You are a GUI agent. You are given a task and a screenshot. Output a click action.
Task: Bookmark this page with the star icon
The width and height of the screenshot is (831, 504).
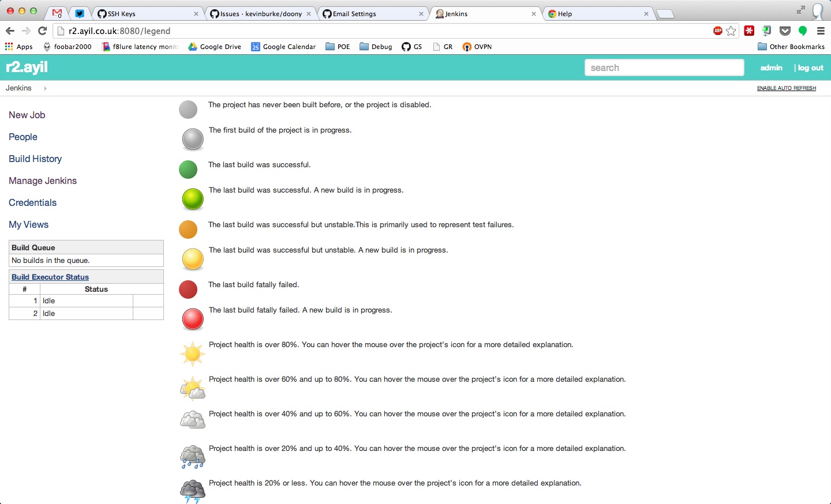[x=731, y=31]
